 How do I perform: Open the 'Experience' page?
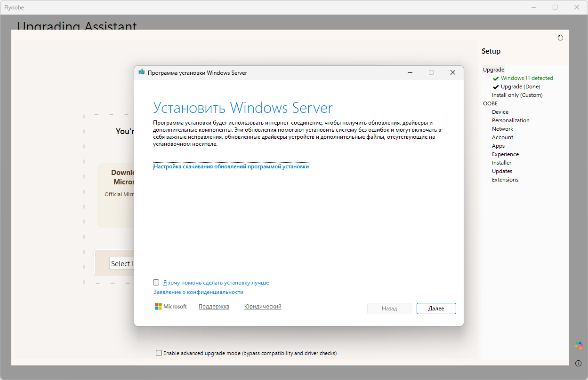point(505,154)
